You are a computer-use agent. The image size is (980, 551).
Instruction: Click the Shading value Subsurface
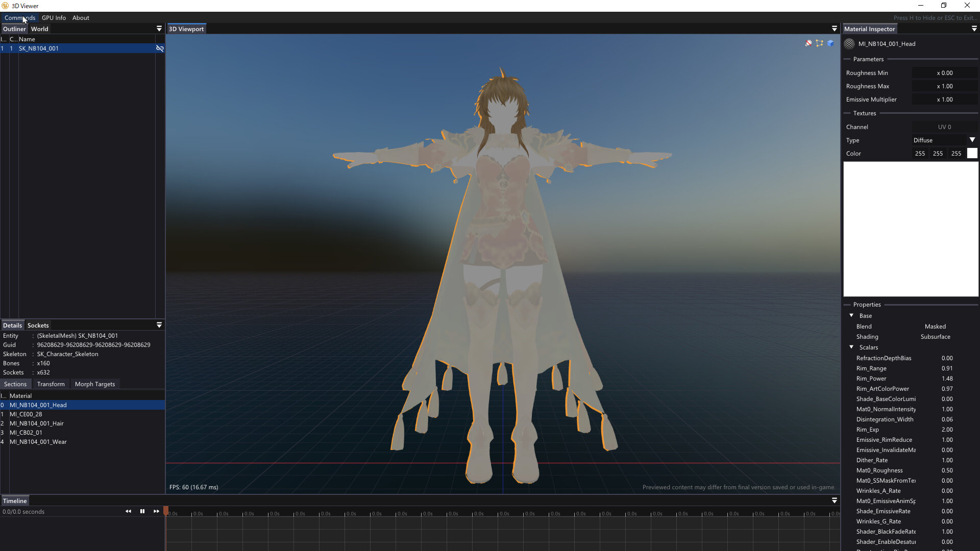pos(935,337)
